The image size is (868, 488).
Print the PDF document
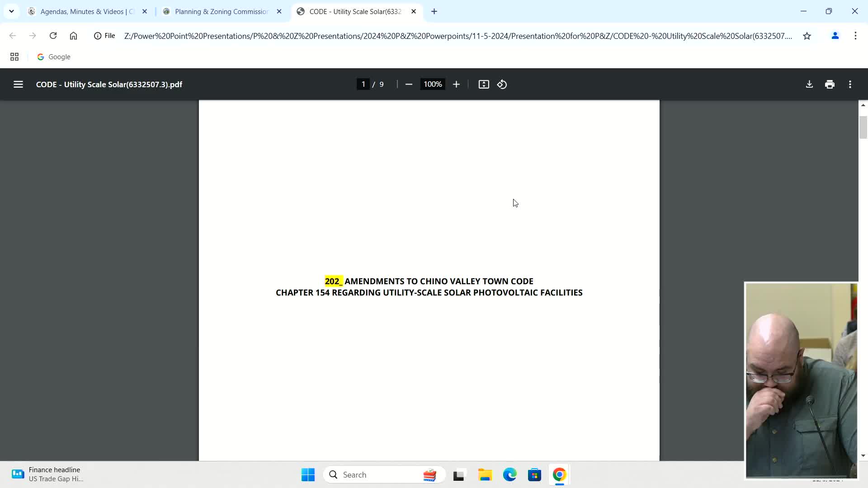coord(830,84)
